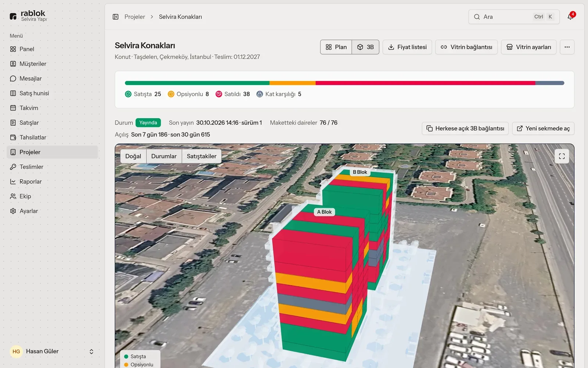Copy Vitrin bağlantısı link
This screenshot has width=588, height=368.
tap(466, 47)
